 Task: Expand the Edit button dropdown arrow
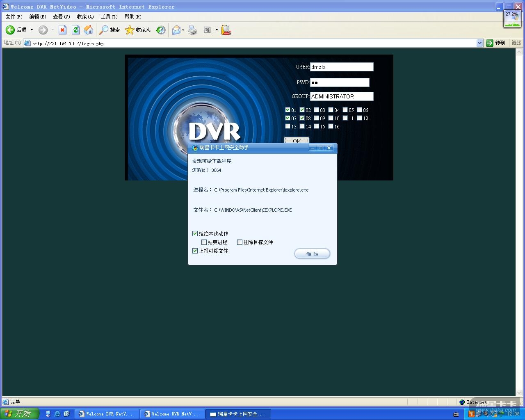click(x=217, y=30)
